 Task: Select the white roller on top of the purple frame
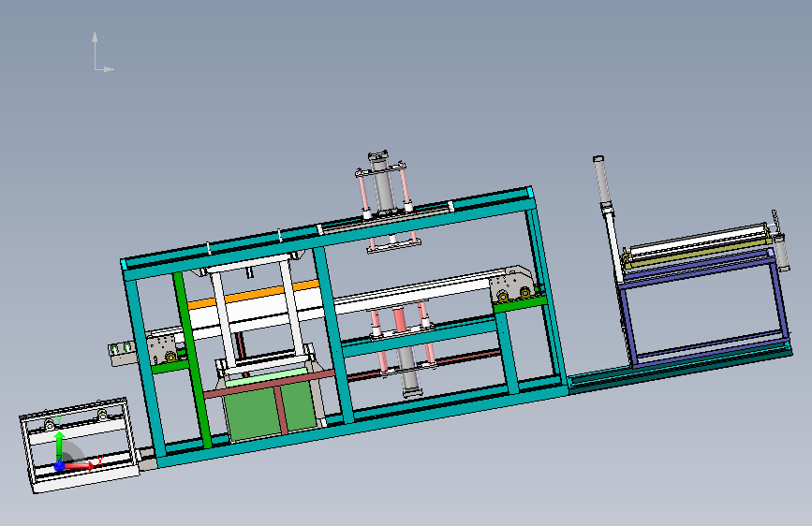698,240
